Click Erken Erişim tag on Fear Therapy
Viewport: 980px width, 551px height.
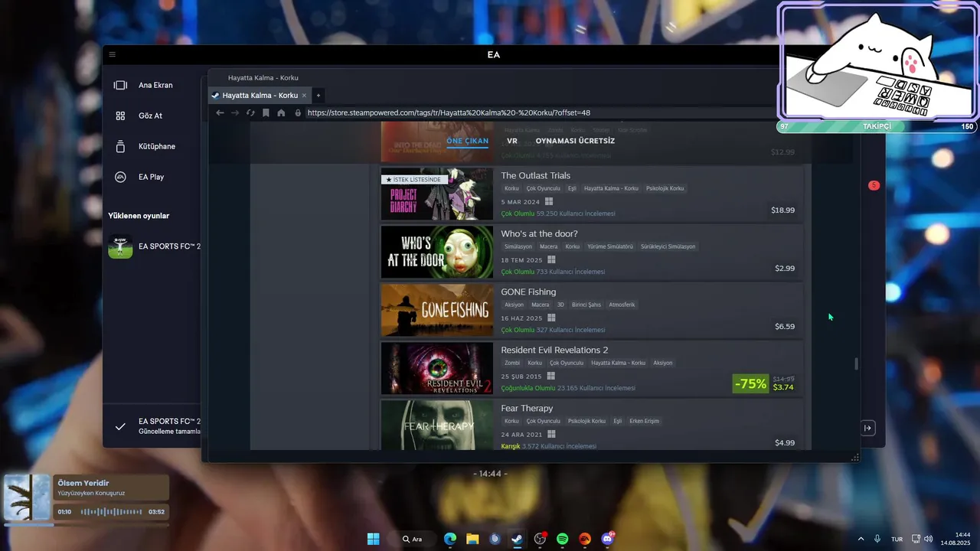pyautogui.click(x=644, y=421)
